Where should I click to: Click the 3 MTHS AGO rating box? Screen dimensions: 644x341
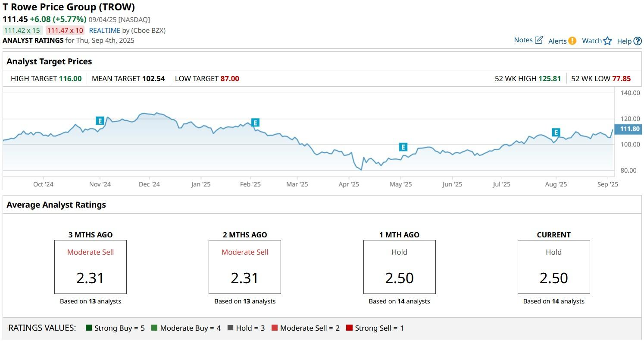pyautogui.click(x=91, y=267)
